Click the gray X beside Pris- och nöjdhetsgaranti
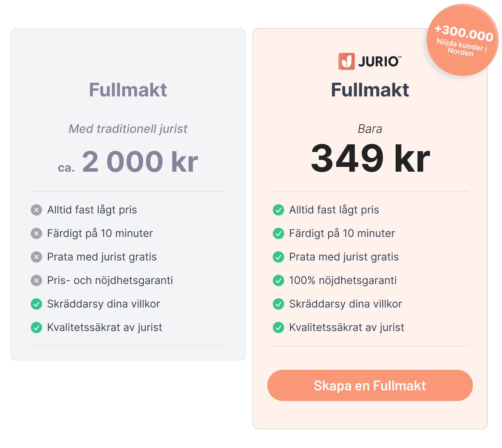The width and height of the screenshot is (502, 448). (36, 280)
